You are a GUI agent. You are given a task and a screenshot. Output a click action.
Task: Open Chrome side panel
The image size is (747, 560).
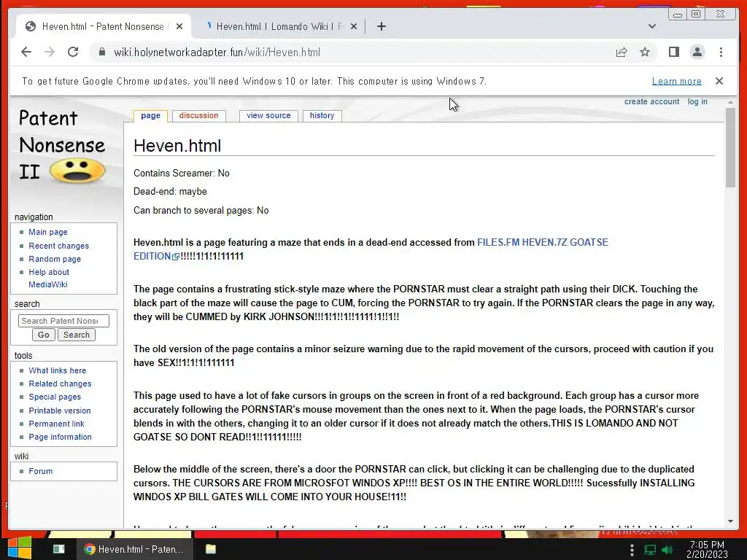pos(673,52)
